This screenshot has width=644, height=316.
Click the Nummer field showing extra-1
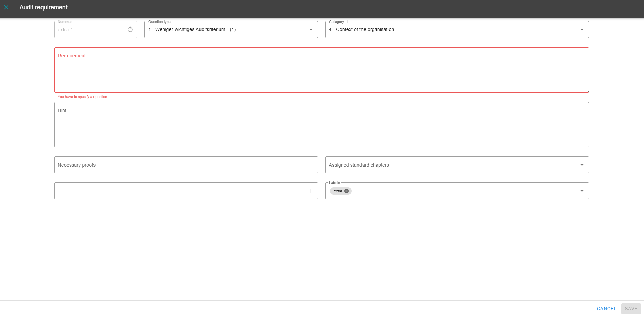pyautogui.click(x=89, y=30)
